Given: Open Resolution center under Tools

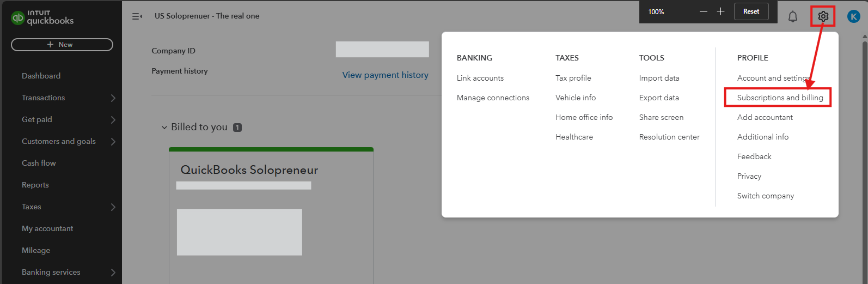Looking at the screenshot, I should pos(669,137).
